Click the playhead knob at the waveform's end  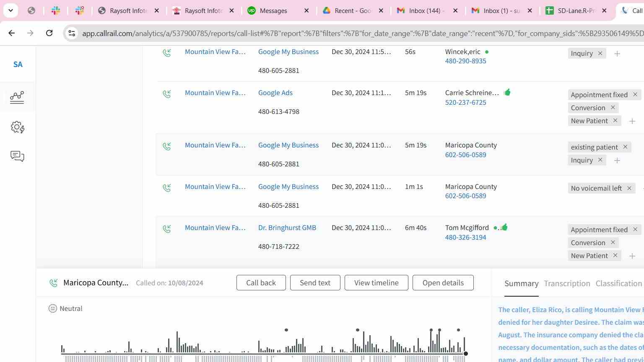(x=465, y=354)
